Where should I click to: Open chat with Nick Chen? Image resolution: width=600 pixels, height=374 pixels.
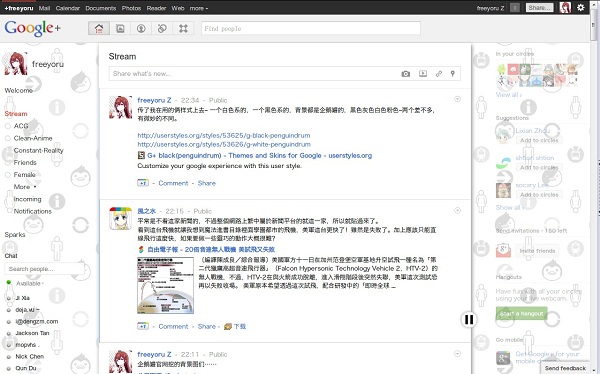click(29, 356)
